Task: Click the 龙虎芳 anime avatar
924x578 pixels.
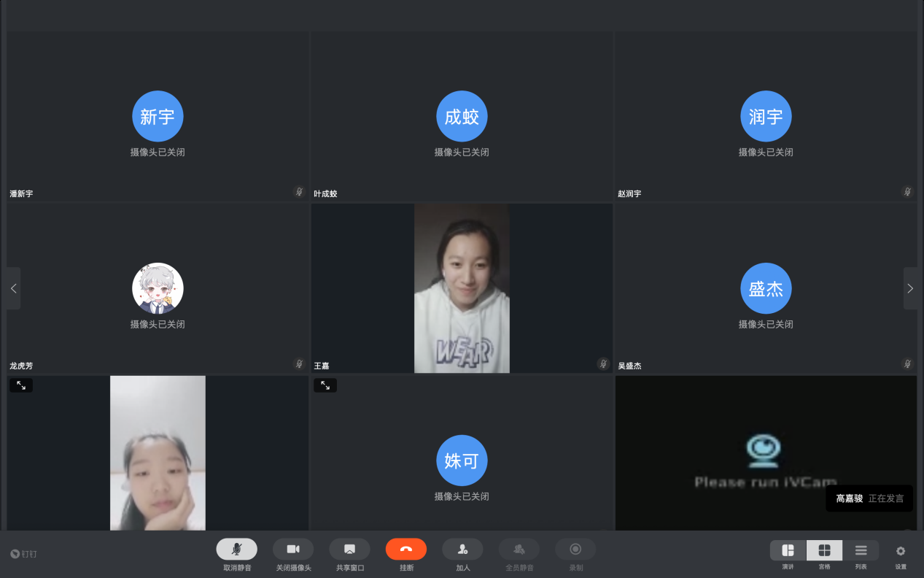Action: 158,288
